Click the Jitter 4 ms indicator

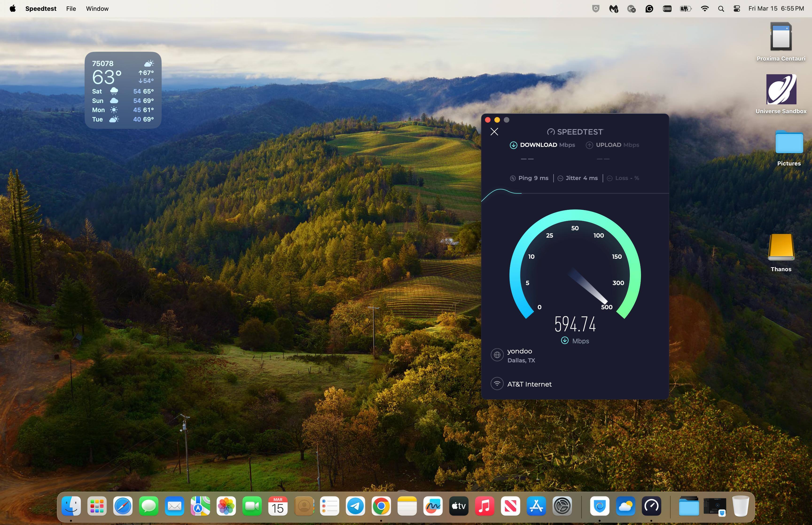578,178
